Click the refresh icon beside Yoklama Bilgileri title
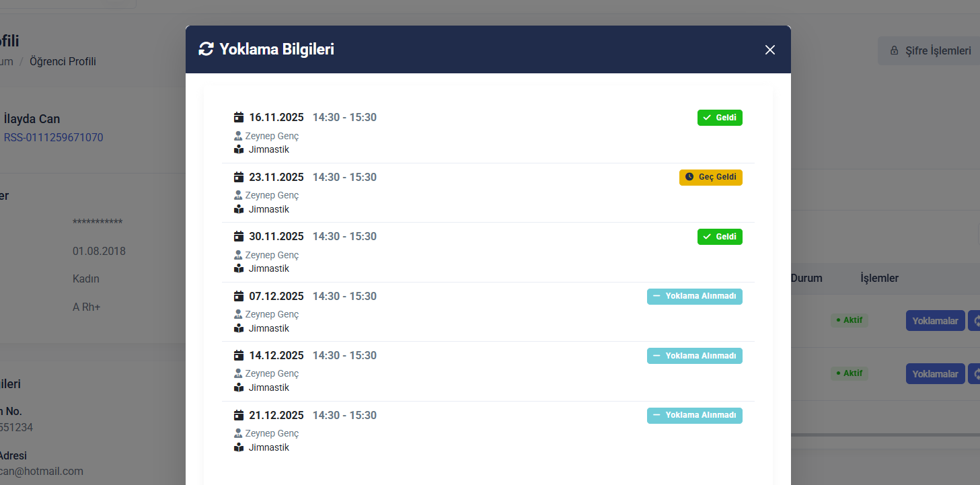This screenshot has width=980, height=485. pyautogui.click(x=206, y=49)
